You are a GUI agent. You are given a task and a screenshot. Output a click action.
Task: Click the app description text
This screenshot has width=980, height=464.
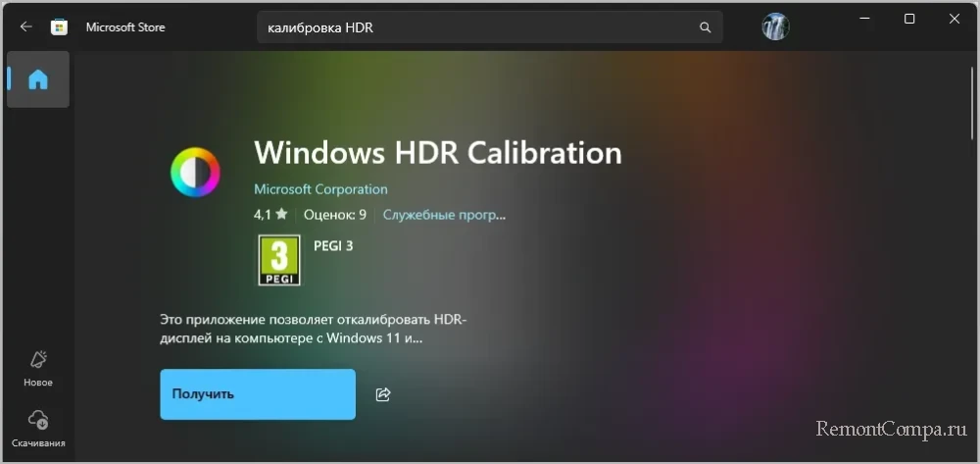(x=314, y=330)
